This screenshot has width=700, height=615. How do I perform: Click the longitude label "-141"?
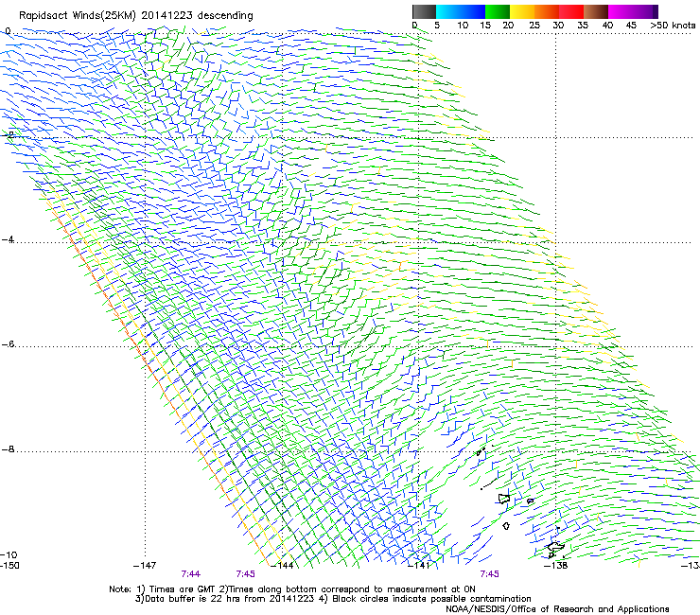419,565
